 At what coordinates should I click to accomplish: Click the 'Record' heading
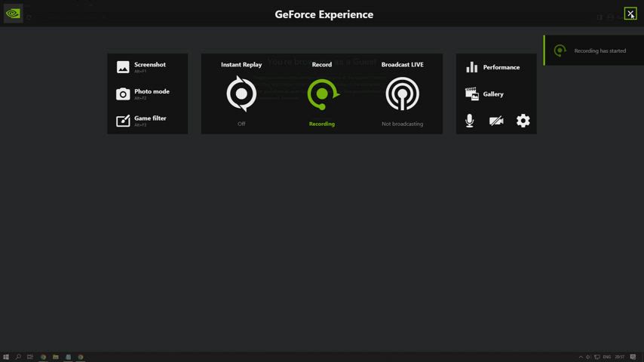tap(321, 65)
